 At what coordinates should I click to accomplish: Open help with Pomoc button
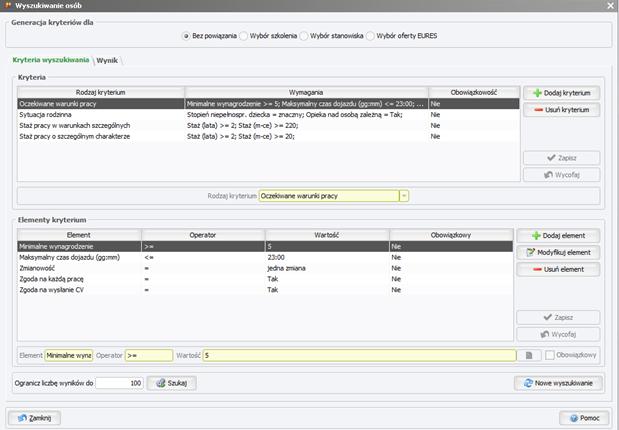[585, 418]
